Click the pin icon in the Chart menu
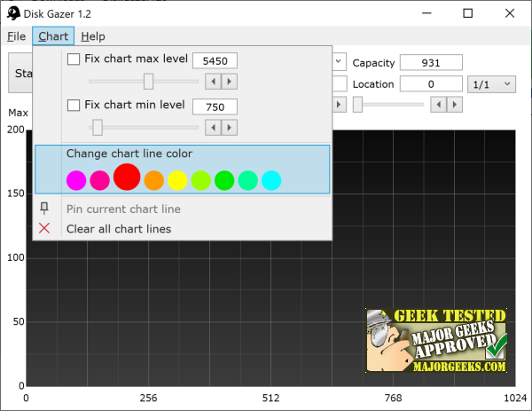532x411 pixels. pos(44,209)
